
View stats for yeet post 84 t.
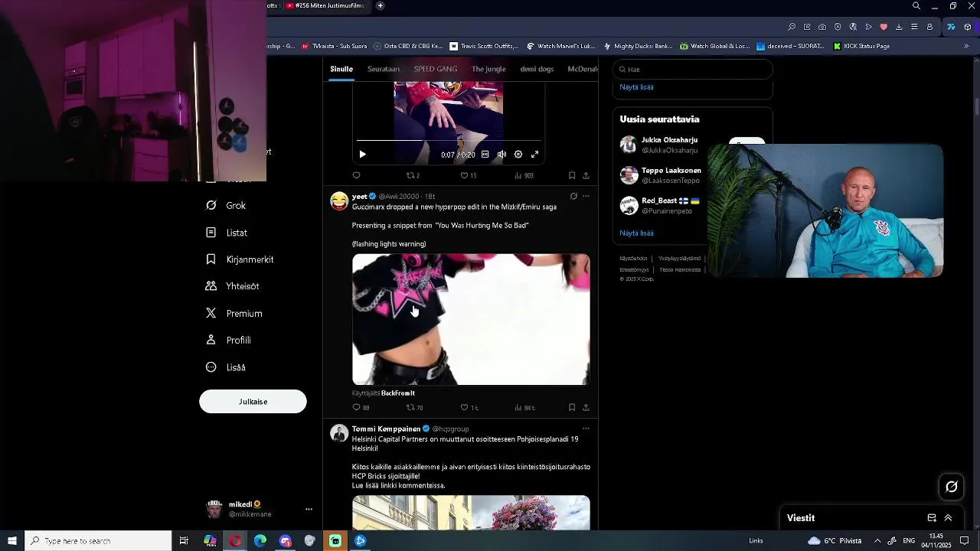tap(524, 408)
